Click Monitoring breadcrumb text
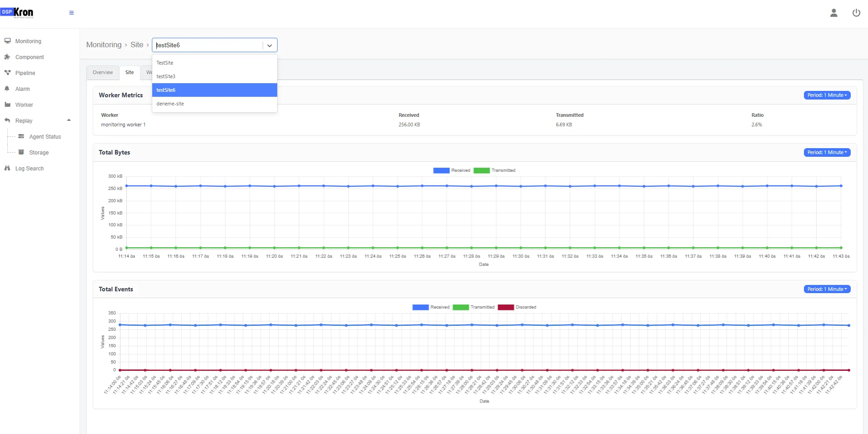This screenshot has height=434, width=868. click(x=104, y=45)
